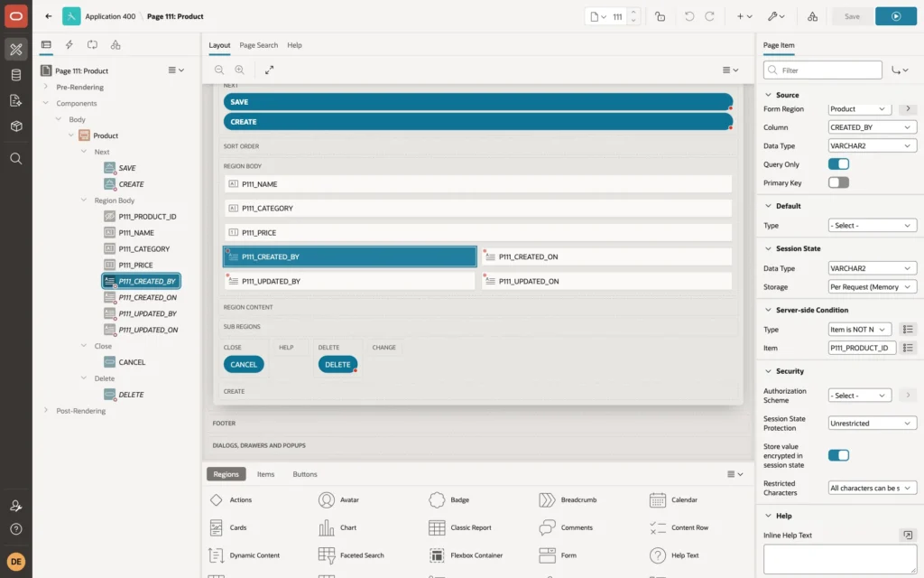Click the page lock icon in toolbar
This screenshot has height=578, width=924.
(660, 16)
